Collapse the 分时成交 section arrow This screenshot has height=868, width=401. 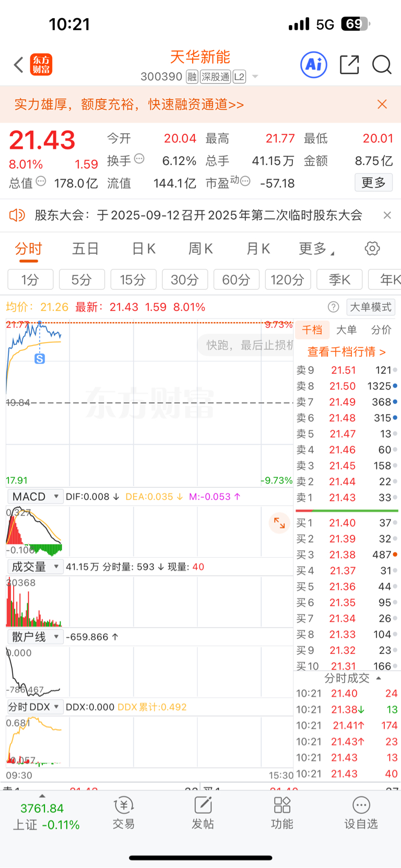click(379, 678)
